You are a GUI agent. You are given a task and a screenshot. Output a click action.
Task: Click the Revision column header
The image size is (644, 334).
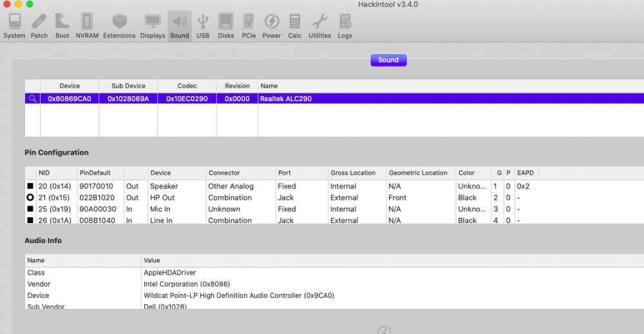[x=237, y=86]
